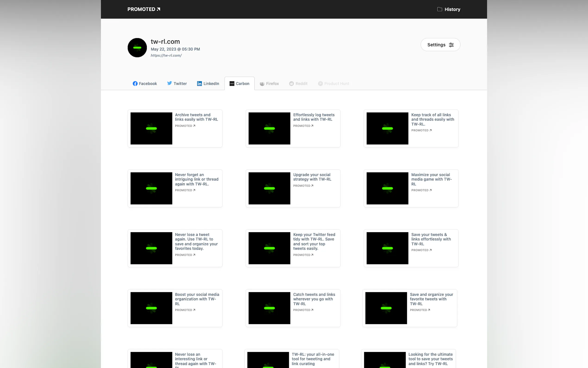This screenshot has height=368, width=588.
Task: Open History via folder icon
Action: point(439,9)
